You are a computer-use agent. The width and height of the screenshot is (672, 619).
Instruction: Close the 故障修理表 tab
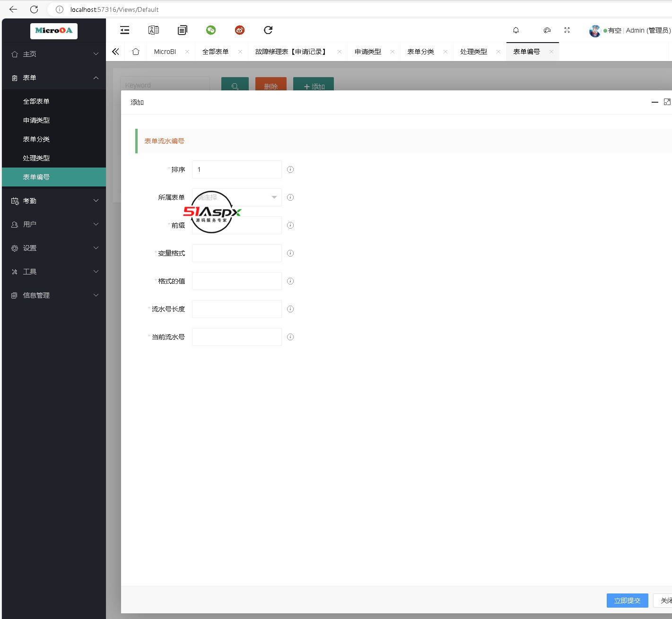(x=340, y=52)
